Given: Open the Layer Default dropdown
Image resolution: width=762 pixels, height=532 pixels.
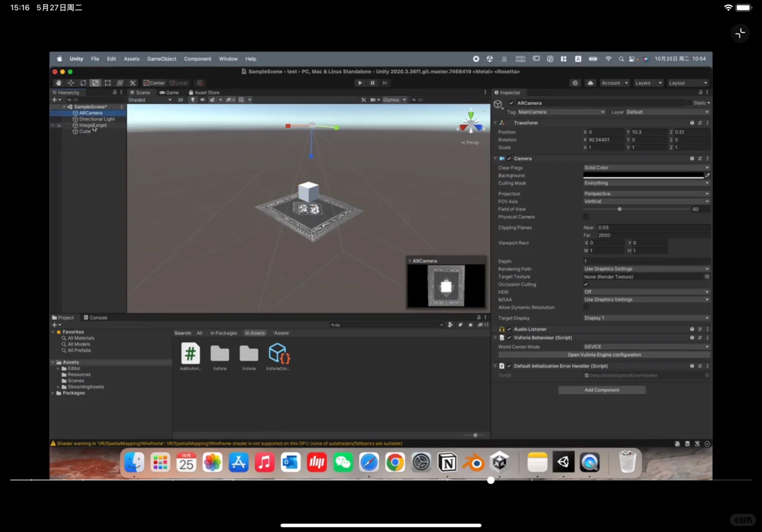Looking at the screenshot, I should point(667,112).
